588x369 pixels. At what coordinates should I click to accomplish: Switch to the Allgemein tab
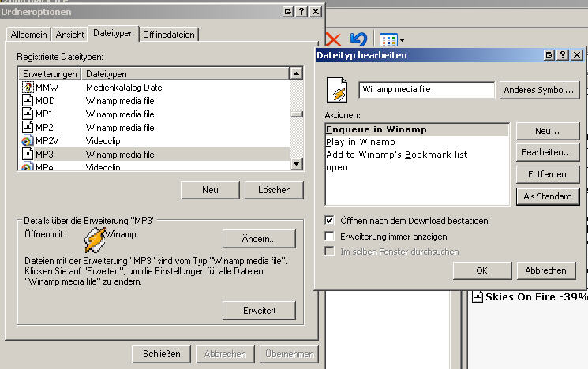[x=28, y=35]
